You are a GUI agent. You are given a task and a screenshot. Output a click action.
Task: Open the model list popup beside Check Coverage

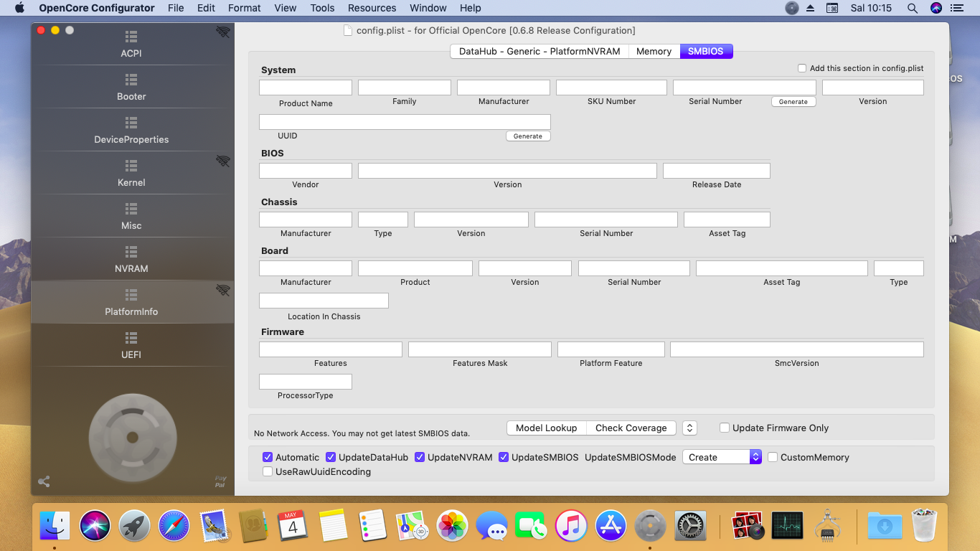(x=689, y=428)
